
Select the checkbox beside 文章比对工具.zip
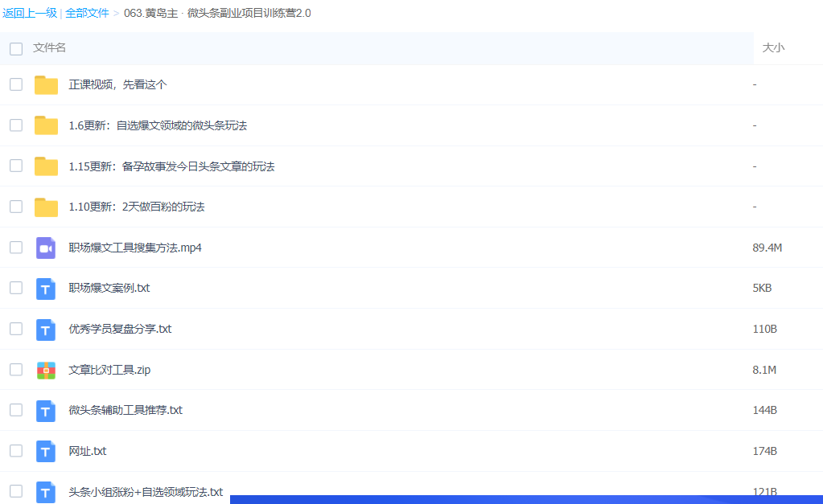(x=16, y=370)
